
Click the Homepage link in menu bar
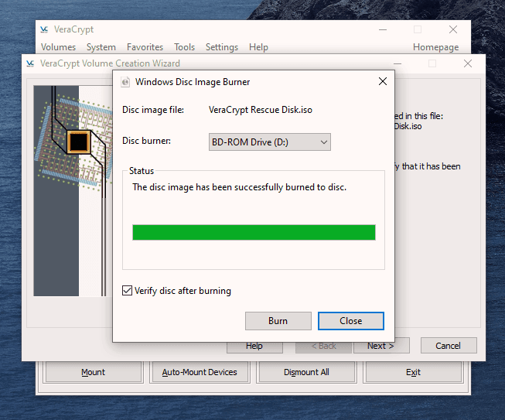click(x=435, y=47)
